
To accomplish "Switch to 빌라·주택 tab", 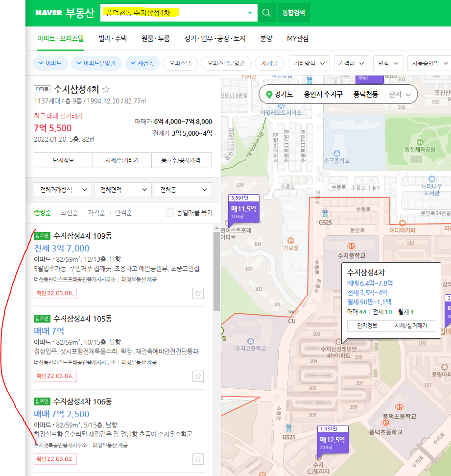I will tap(113, 39).
